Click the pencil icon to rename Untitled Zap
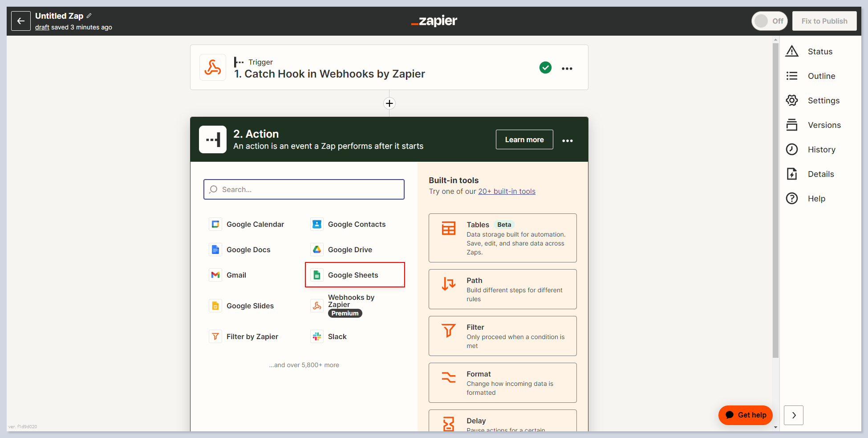 point(89,16)
